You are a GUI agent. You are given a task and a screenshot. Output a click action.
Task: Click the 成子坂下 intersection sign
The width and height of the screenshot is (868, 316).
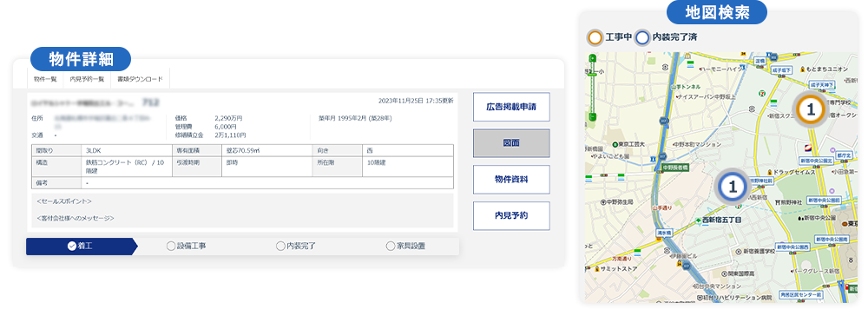pos(781,69)
